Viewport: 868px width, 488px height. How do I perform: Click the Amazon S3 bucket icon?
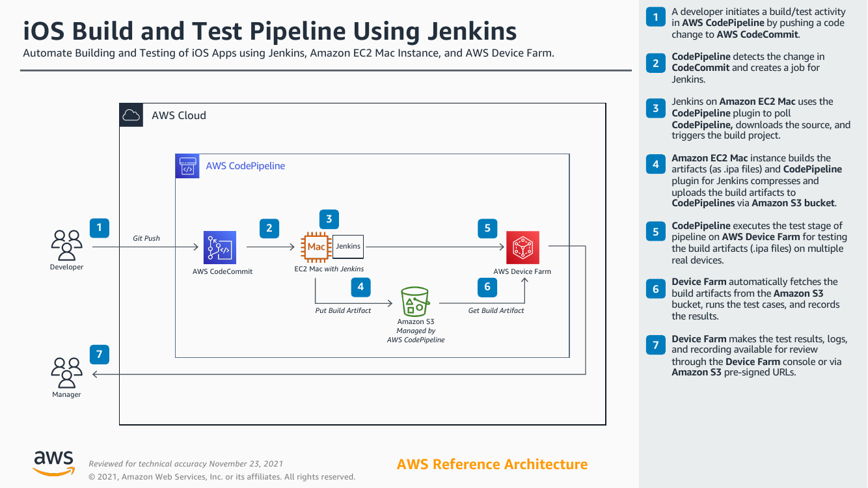(416, 301)
